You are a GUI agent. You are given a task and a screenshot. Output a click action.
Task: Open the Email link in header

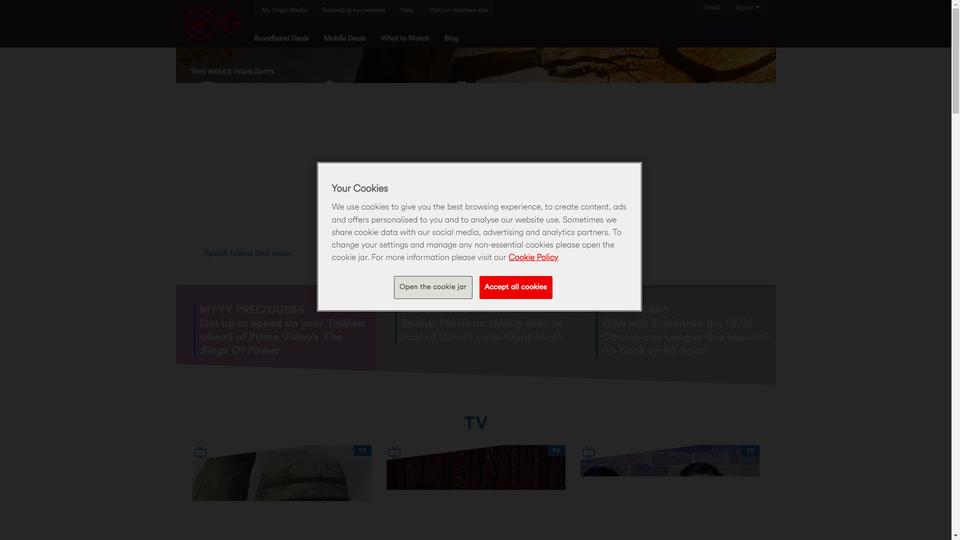(711, 7)
